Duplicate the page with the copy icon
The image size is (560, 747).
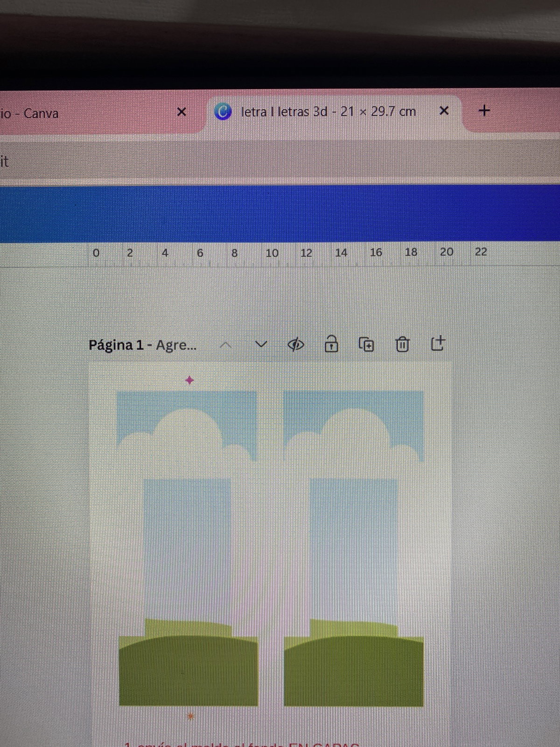(x=366, y=345)
